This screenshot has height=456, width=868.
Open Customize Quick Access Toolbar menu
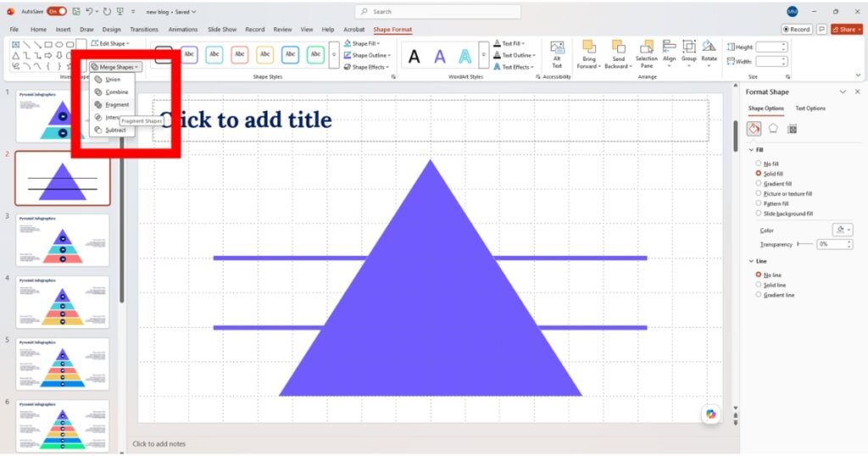click(133, 12)
